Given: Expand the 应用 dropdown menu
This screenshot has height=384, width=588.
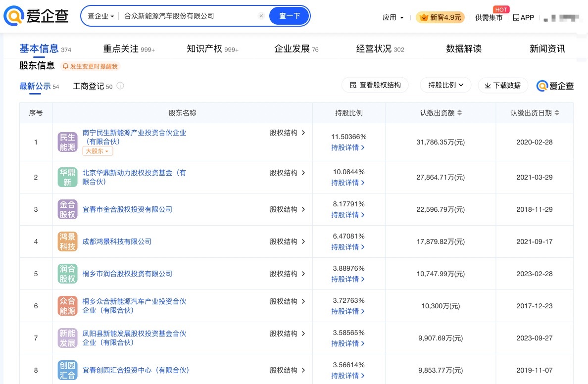Looking at the screenshot, I should pyautogui.click(x=393, y=17).
